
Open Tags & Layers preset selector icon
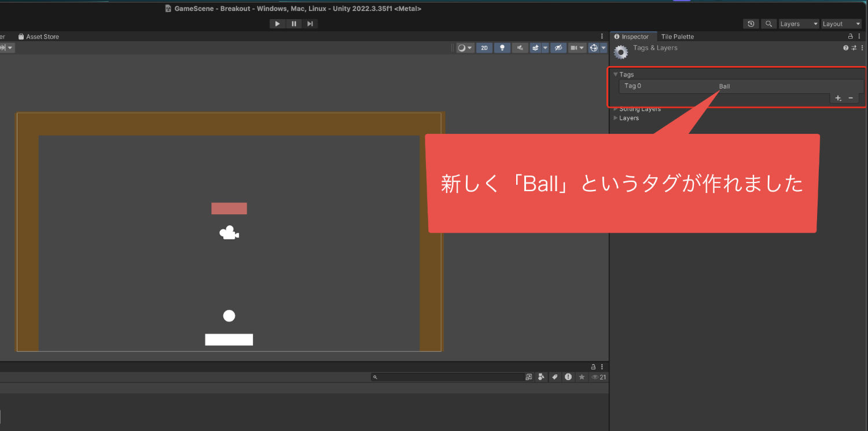854,48
